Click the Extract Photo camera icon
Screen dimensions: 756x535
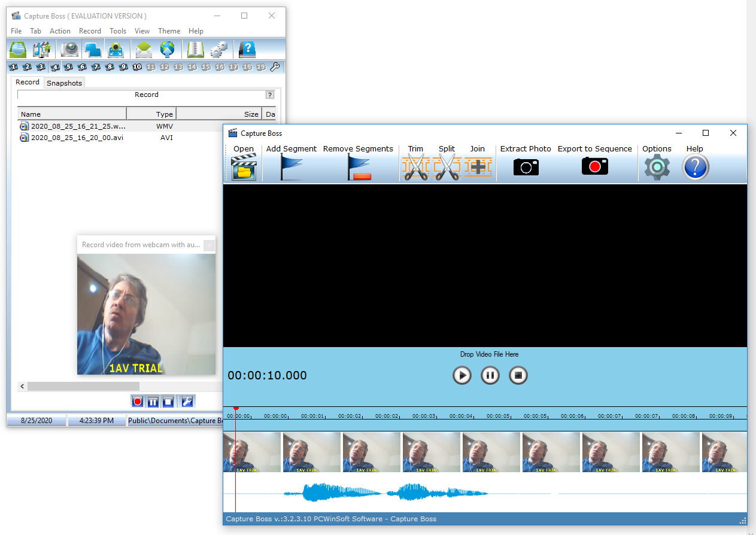pyautogui.click(x=526, y=168)
